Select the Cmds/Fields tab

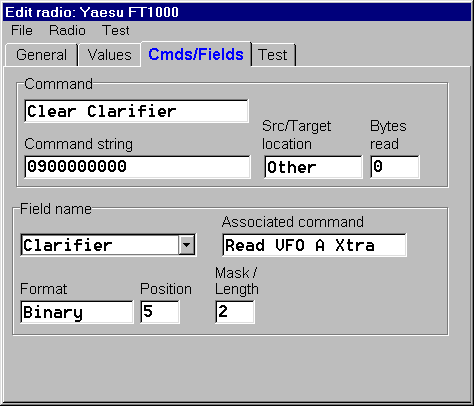(196, 54)
